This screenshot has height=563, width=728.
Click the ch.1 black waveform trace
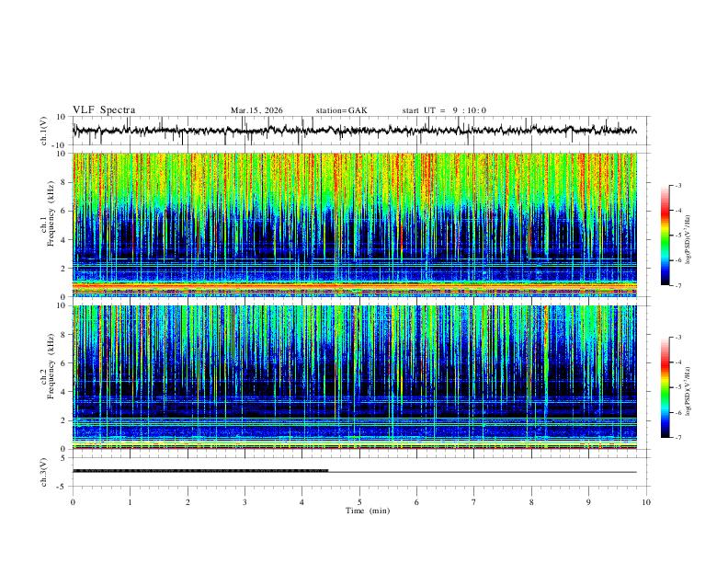click(x=355, y=131)
